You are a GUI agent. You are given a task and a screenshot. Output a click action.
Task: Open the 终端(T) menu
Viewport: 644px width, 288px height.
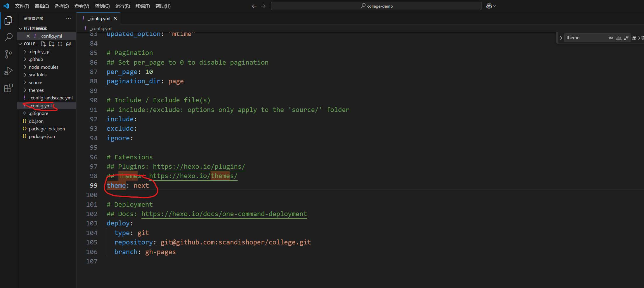pos(143,6)
